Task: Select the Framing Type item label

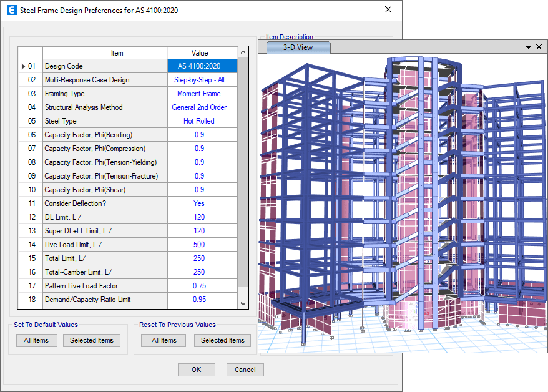Action: point(105,94)
